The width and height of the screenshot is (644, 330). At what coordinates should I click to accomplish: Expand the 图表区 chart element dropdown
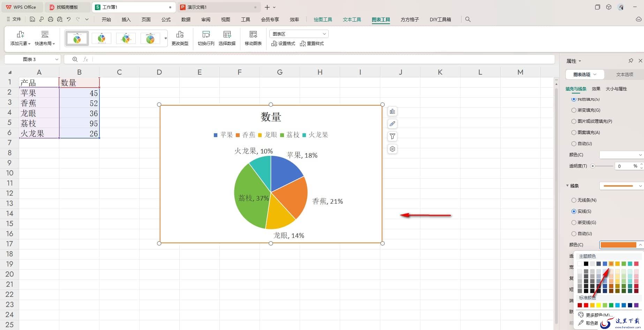299,34
